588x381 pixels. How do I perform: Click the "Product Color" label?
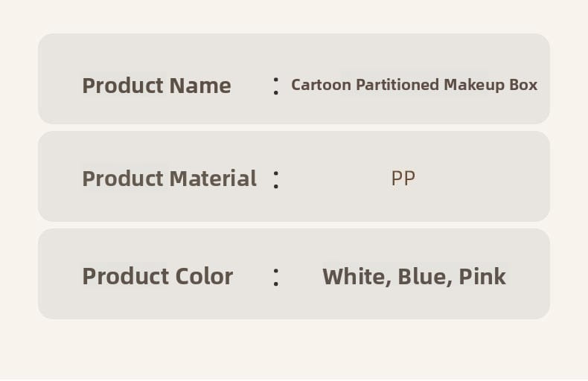coord(158,276)
